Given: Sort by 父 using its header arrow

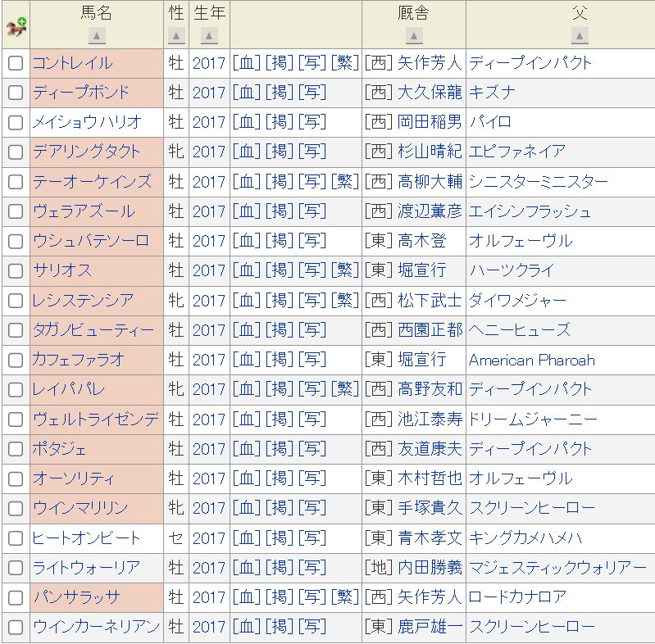Looking at the screenshot, I should 580,36.
